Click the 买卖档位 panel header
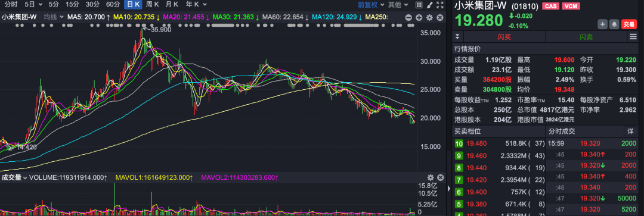Image resolution: width=644 pixels, height=216 pixels. pos(467,131)
